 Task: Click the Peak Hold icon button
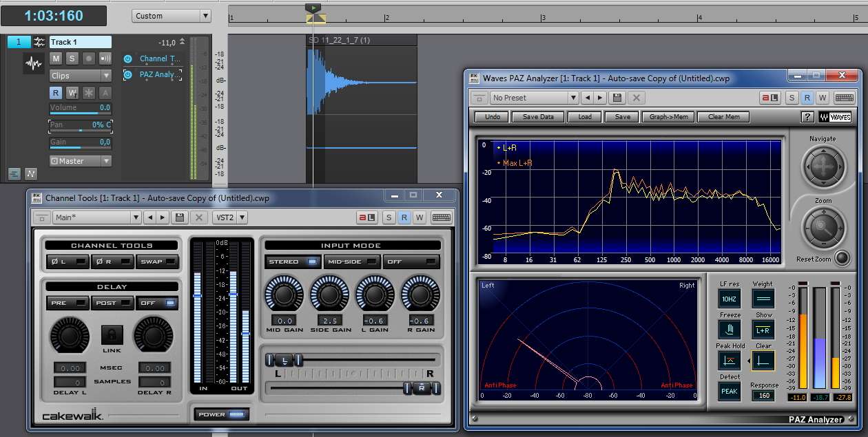coord(730,361)
